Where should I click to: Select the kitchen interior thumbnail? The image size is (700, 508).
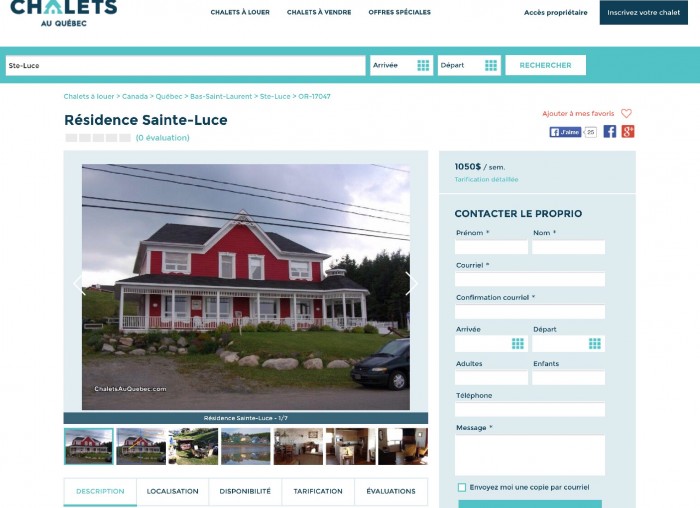coord(350,446)
